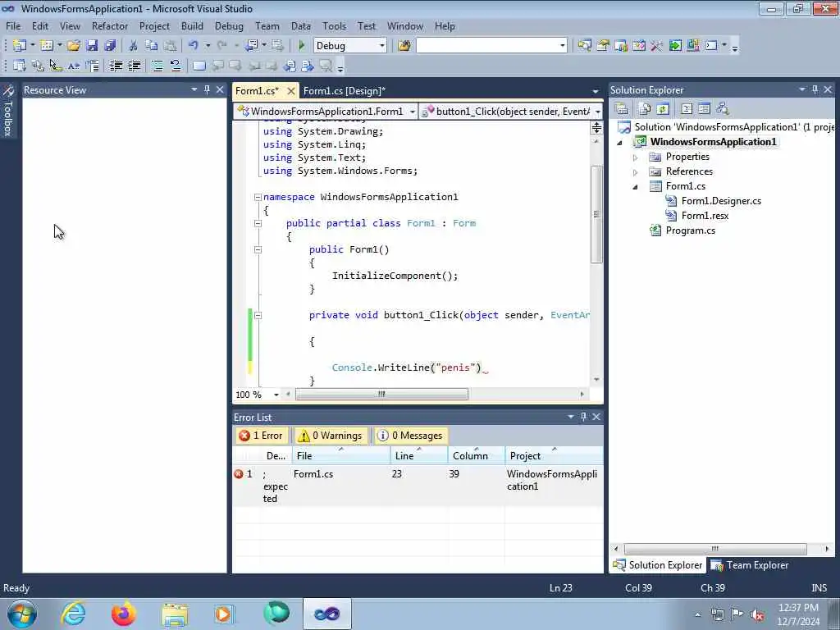This screenshot has height=630, width=840.
Task: Save the current file with Save icon
Action: tap(92, 46)
